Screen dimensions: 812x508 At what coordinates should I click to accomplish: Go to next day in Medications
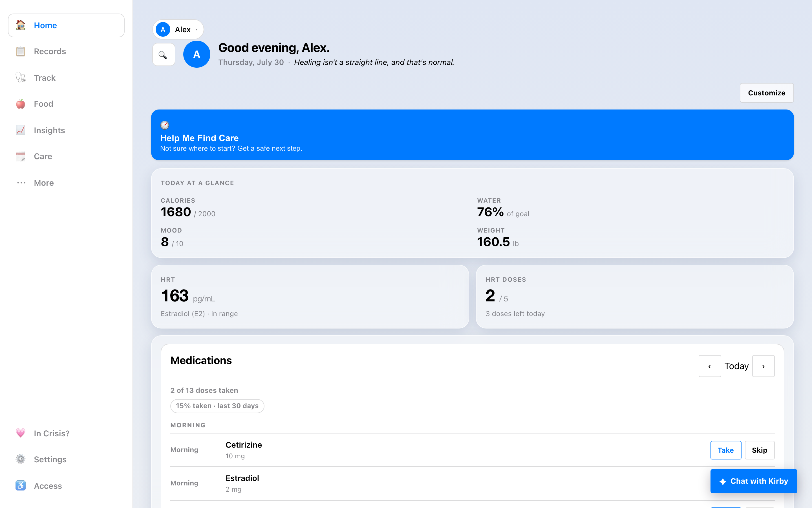[x=763, y=366]
